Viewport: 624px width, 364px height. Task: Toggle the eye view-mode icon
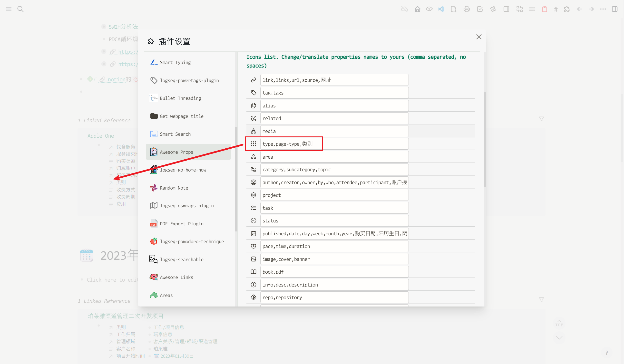[x=429, y=9]
